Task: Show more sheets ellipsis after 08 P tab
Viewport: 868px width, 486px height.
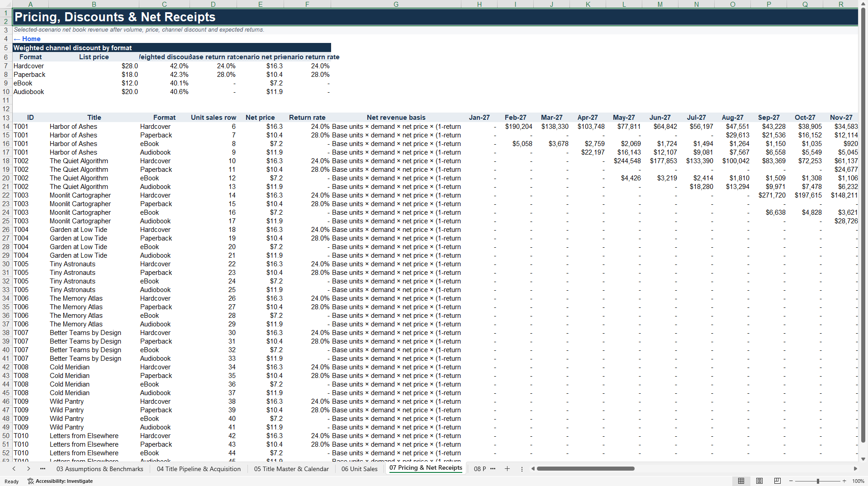Action: coord(493,469)
